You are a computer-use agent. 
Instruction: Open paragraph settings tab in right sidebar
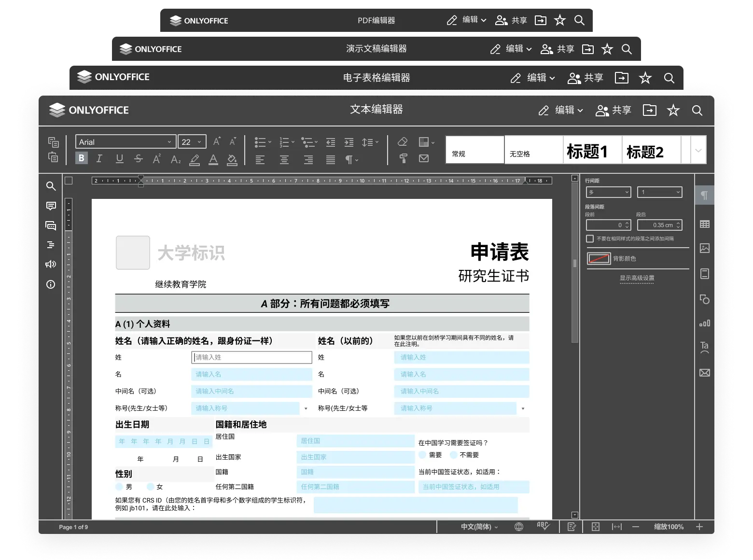[x=705, y=195]
